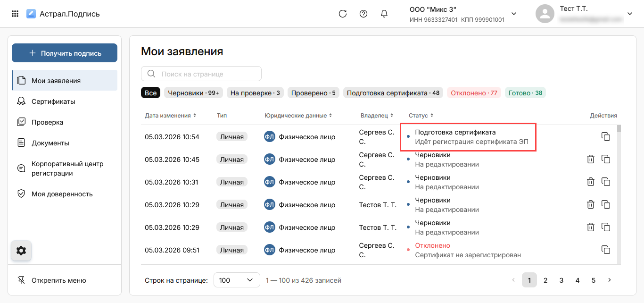Expand the Тест Т.Т. user profile menu

pyautogui.click(x=629, y=14)
